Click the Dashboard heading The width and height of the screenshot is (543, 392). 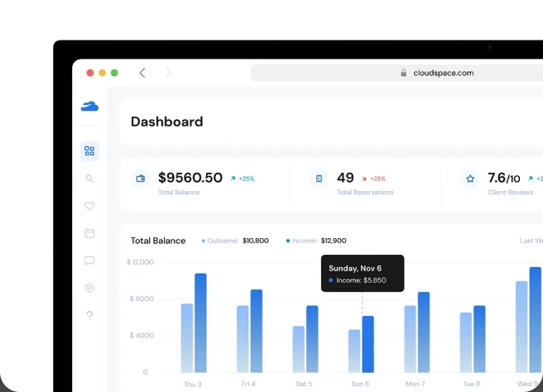click(167, 122)
